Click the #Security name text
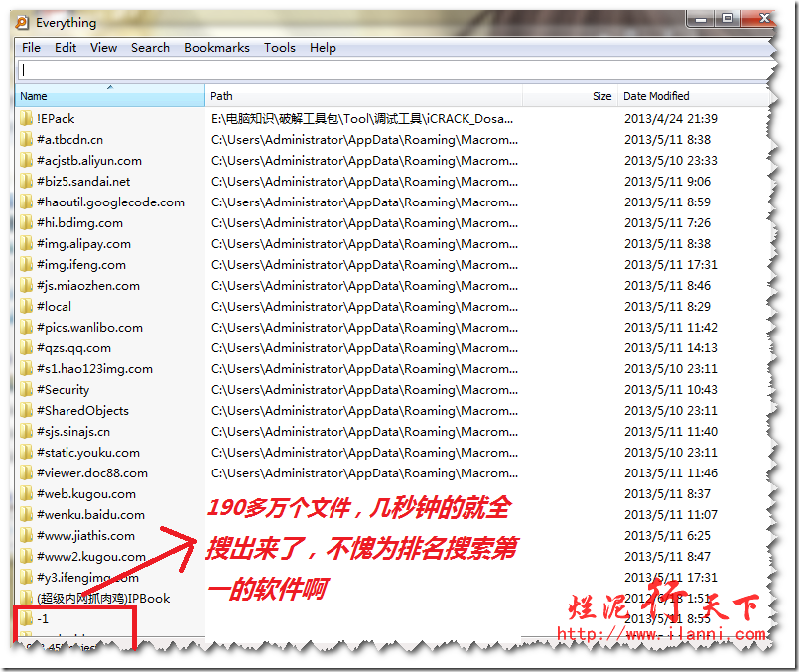The width and height of the screenshot is (799, 672). tap(64, 390)
